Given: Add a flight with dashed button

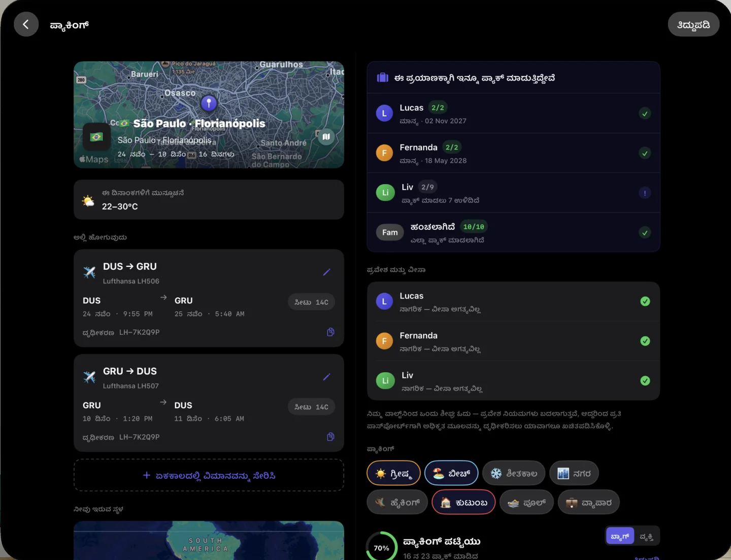Looking at the screenshot, I should [x=209, y=475].
